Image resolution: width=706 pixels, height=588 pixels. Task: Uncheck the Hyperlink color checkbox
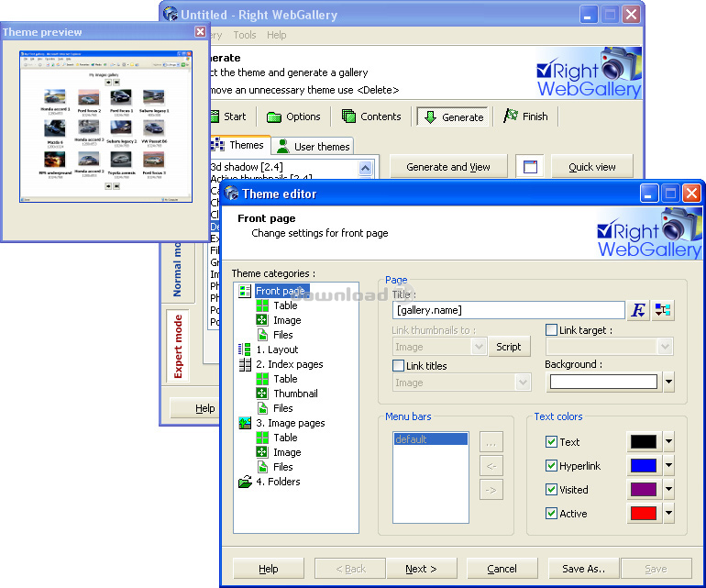click(x=552, y=466)
